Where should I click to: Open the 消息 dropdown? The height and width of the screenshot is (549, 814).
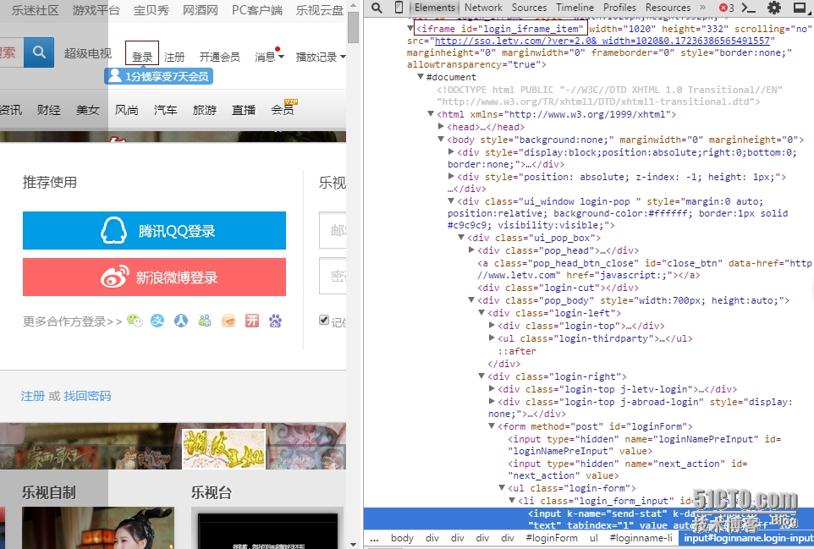point(269,56)
